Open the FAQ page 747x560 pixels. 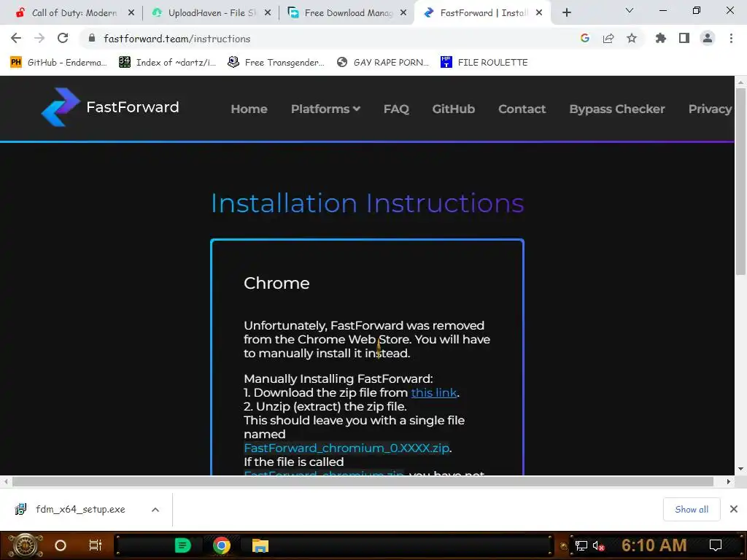tap(396, 109)
